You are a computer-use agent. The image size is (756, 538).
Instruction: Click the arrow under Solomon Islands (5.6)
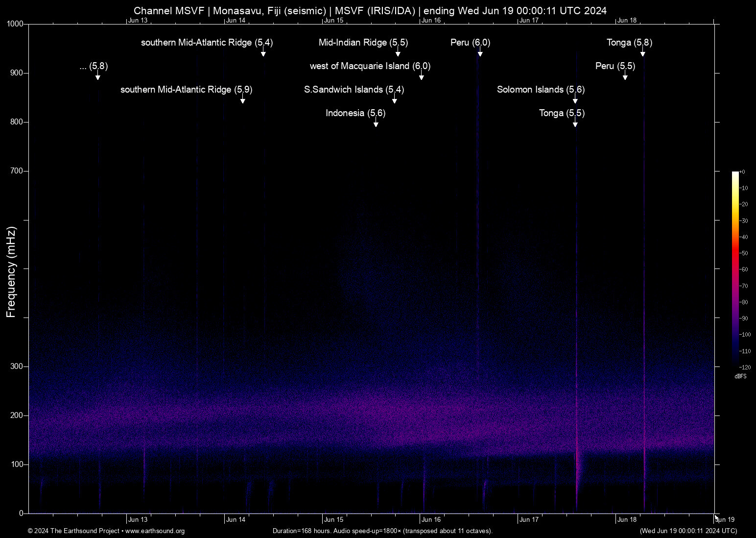575,100
